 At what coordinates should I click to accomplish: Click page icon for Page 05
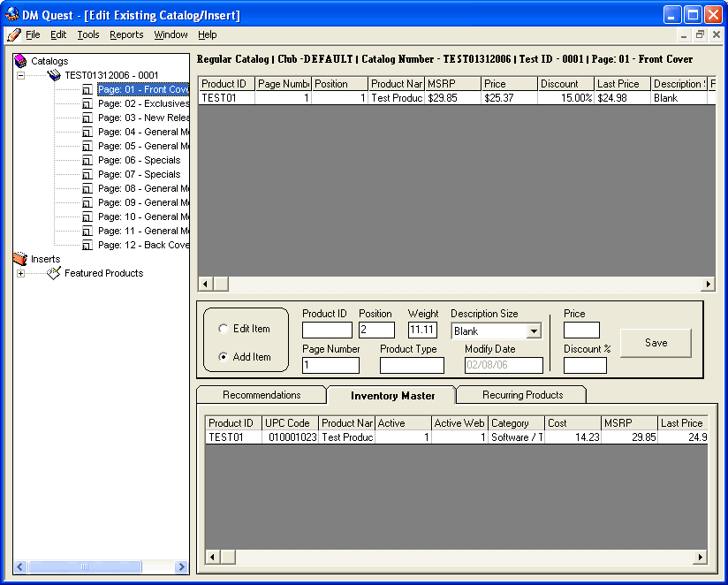(87, 147)
